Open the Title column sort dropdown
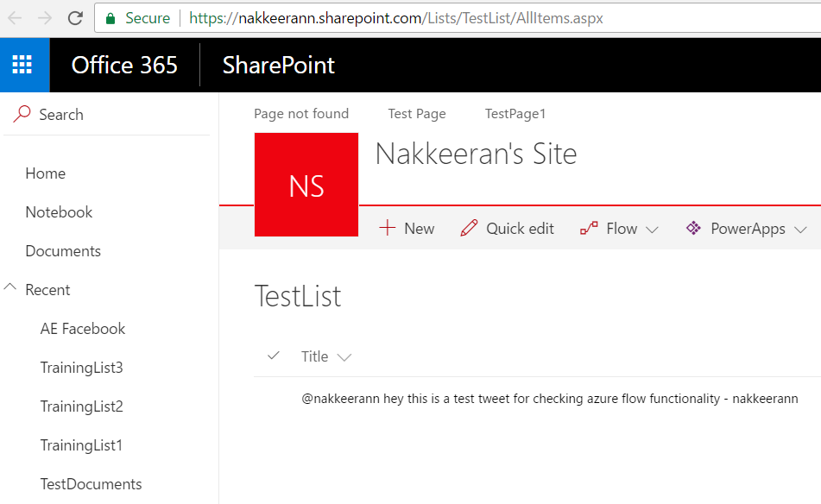The width and height of the screenshot is (821, 504). (x=344, y=357)
